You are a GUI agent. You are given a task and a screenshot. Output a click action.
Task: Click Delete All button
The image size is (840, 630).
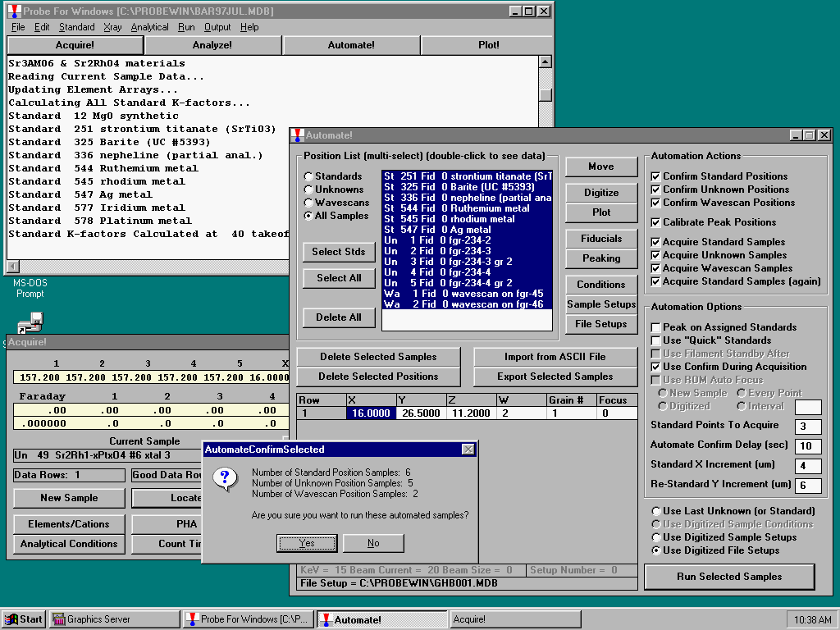[x=339, y=317]
